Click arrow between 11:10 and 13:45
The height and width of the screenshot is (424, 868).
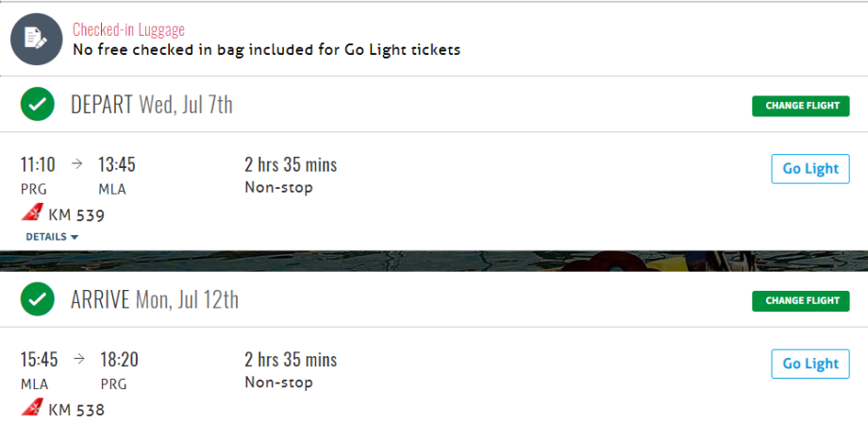(x=76, y=164)
